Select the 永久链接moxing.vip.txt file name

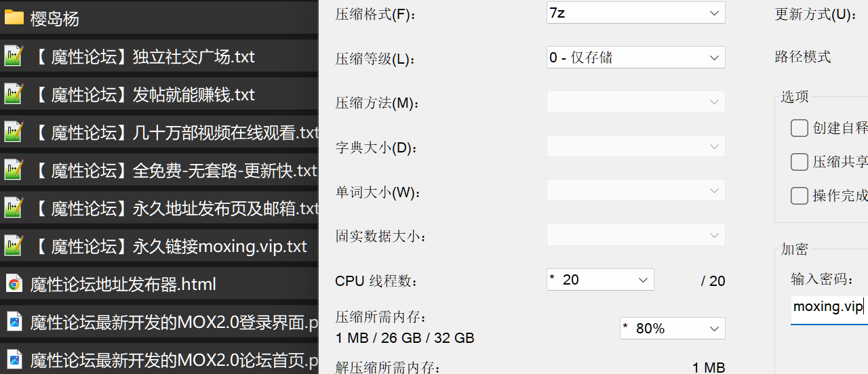[x=170, y=246]
